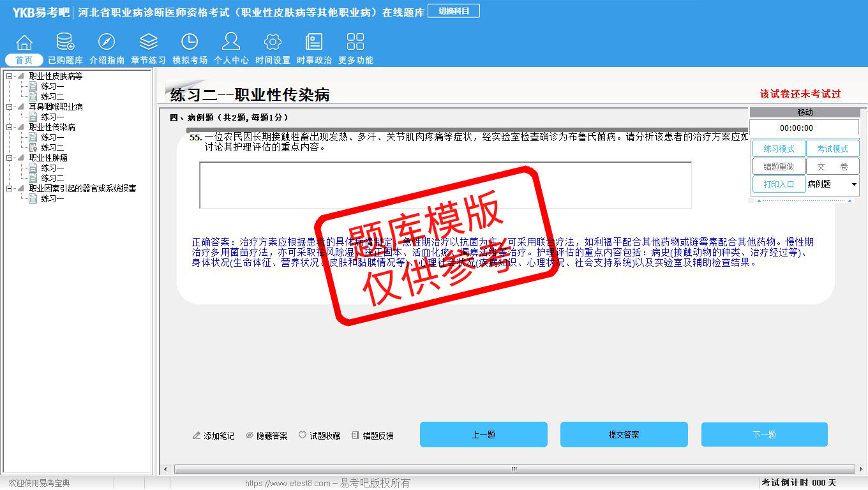Collapse the 职业性皮肤病等 tree node
Screen dimensions: 868x490
tap(10, 76)
